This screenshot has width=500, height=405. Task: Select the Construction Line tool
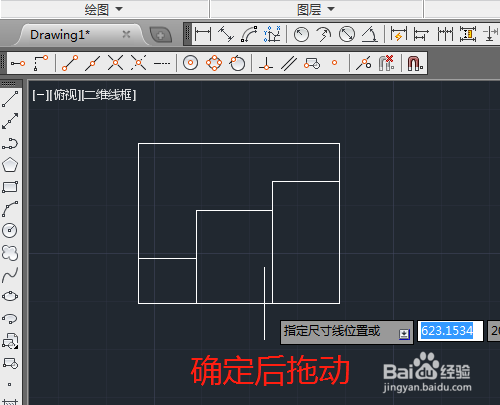click(10, 121)
